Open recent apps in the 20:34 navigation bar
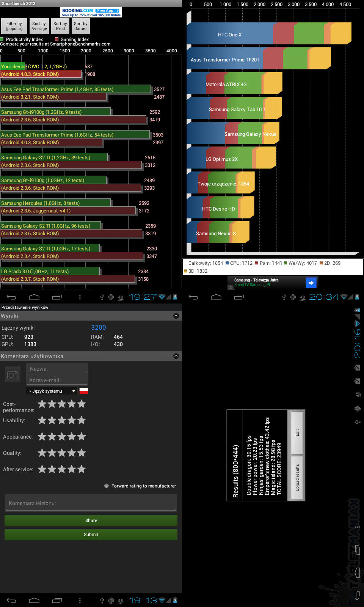This screenshot has height=607, width=364. [x=239, y=297]
